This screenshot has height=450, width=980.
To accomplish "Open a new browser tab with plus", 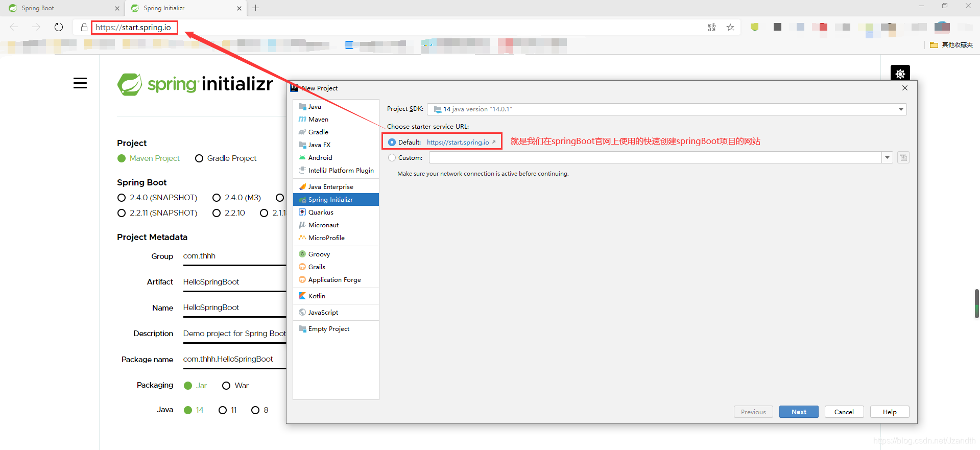I will (256, 8).
